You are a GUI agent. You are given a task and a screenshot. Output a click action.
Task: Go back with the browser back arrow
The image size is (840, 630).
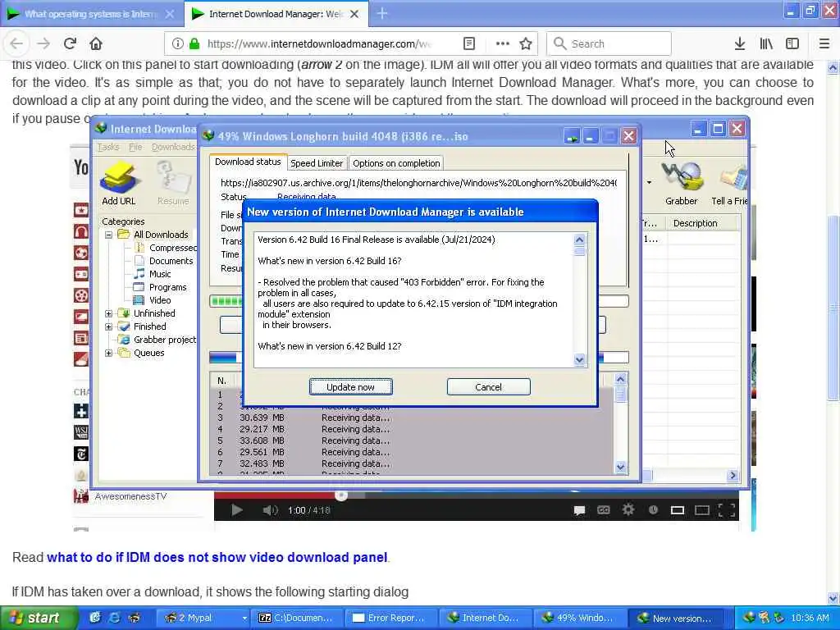pos(17,43)
